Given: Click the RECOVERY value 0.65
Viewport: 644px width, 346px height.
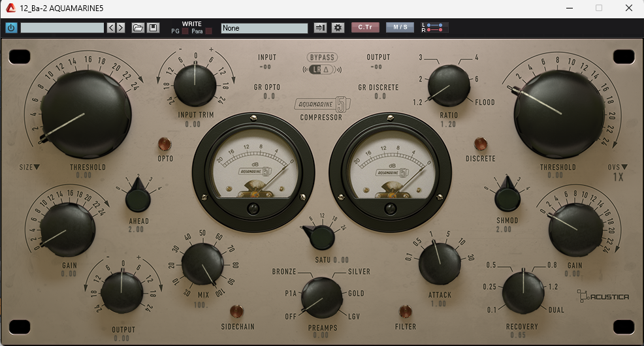Looking at the screenshot, I should click(x=518, y=335).
